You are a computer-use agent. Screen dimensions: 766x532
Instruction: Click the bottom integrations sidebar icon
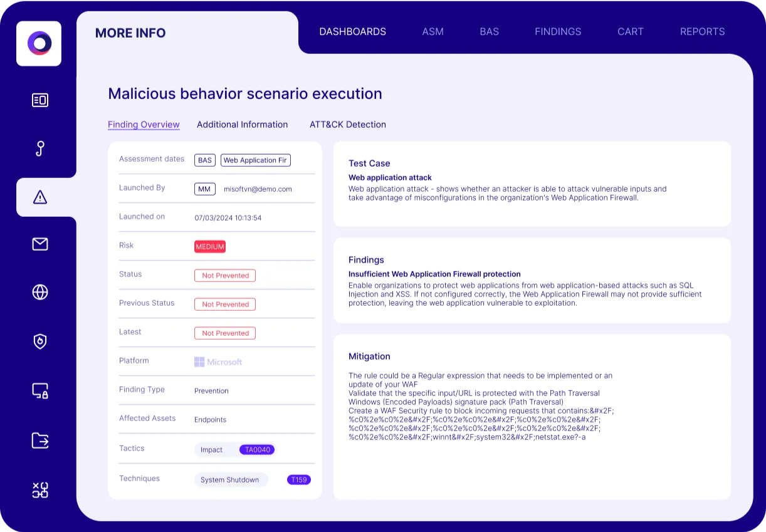click(x=40, y=490)
